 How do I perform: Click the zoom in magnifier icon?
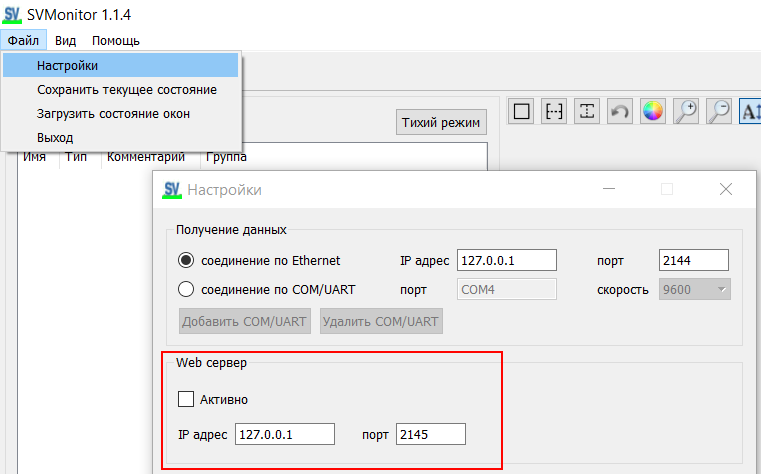[686, 111]
